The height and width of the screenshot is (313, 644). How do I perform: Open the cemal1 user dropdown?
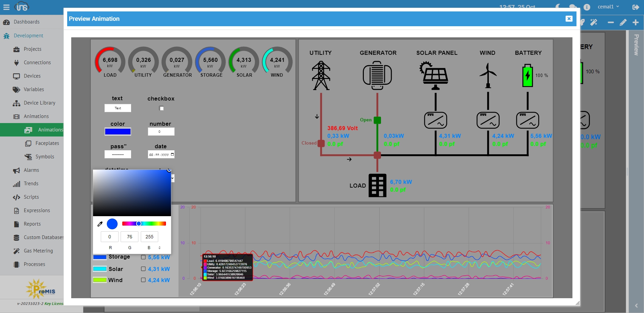(x=608, y=7)
